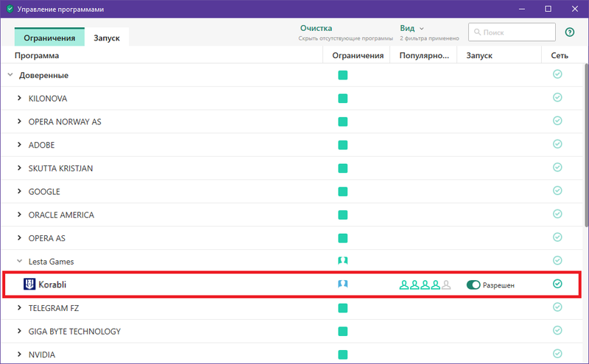Image resolution: width=589 pixels, height=364 pixels.
Task: Click the restrictions square in the GIGA BYTE TECHNOLOGY row
Action: pos(342,332)
